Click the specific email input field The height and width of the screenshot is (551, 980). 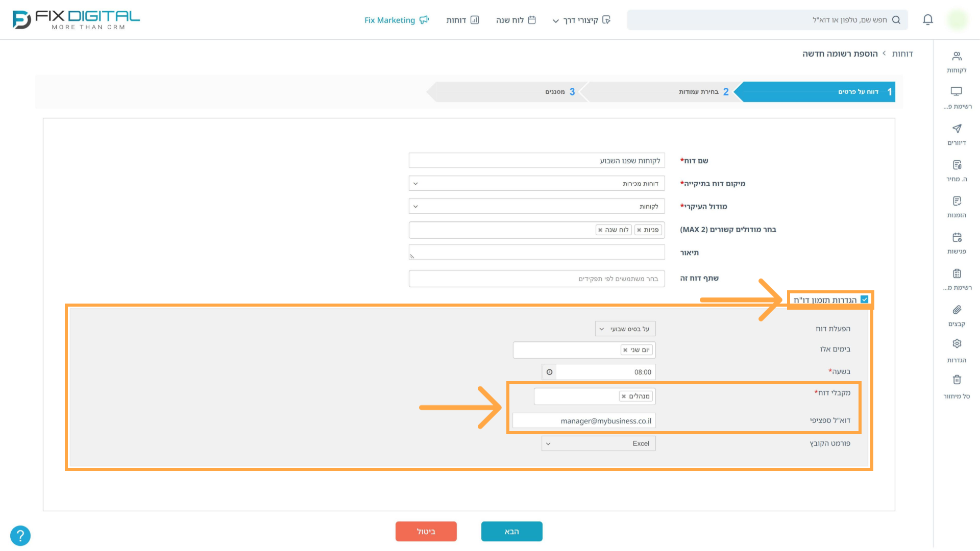(x=584, y=421)
